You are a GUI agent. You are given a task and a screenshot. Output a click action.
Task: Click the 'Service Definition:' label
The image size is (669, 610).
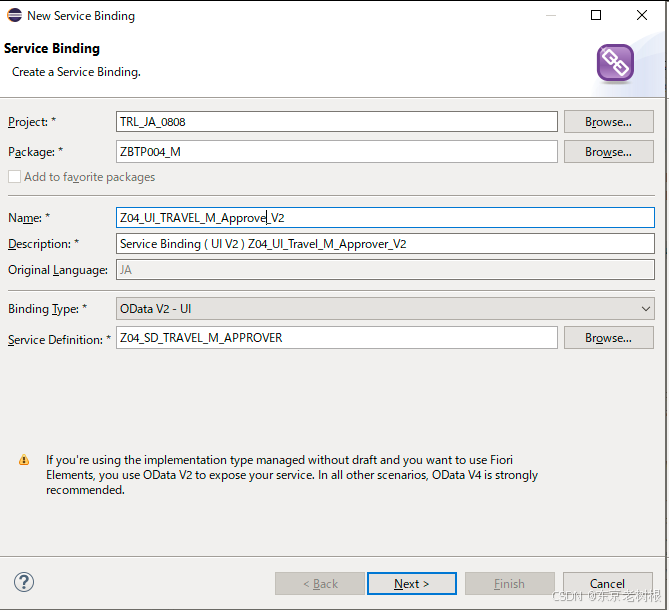coord(59,340)
